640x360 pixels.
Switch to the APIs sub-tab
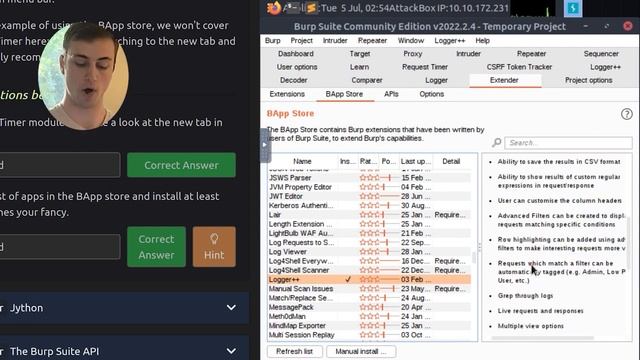(391, 94)
